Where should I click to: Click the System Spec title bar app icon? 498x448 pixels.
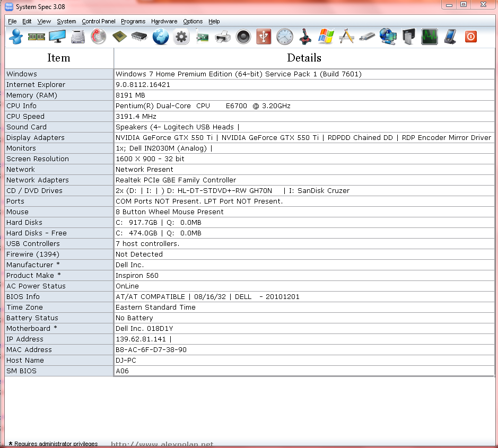click(x=9, y=6)
